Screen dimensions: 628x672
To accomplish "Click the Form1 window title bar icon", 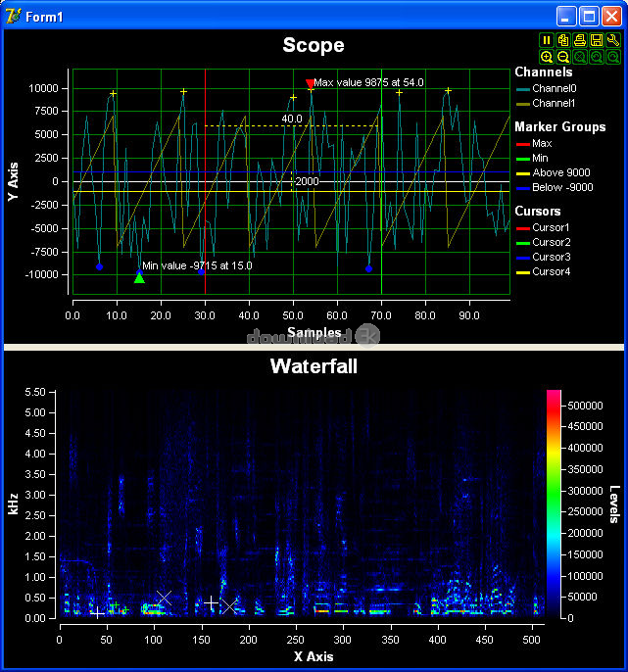I will click(13, 17).
